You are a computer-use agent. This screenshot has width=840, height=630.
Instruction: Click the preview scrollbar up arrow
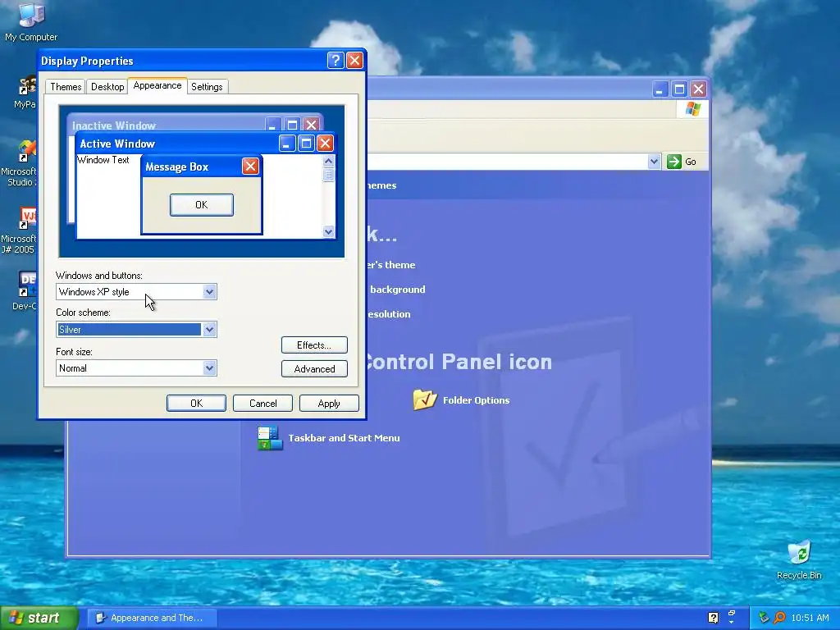328,161
